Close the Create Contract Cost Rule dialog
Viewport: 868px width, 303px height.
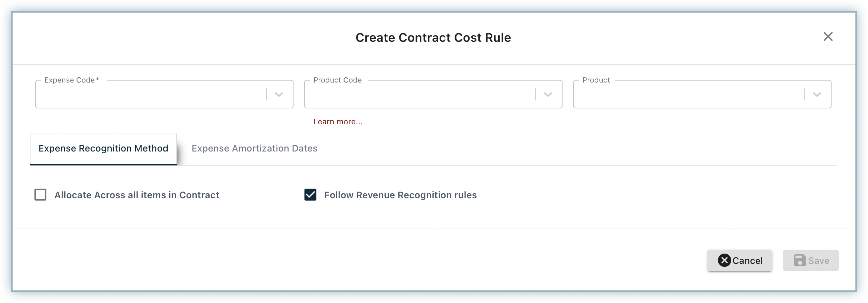pyautogui.click(x=828, y=36)
